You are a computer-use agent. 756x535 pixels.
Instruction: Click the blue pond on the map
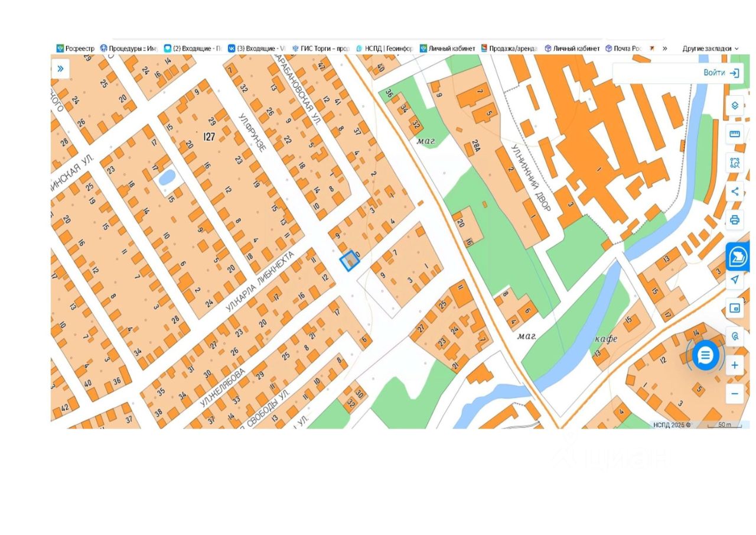tap(167, 176)
